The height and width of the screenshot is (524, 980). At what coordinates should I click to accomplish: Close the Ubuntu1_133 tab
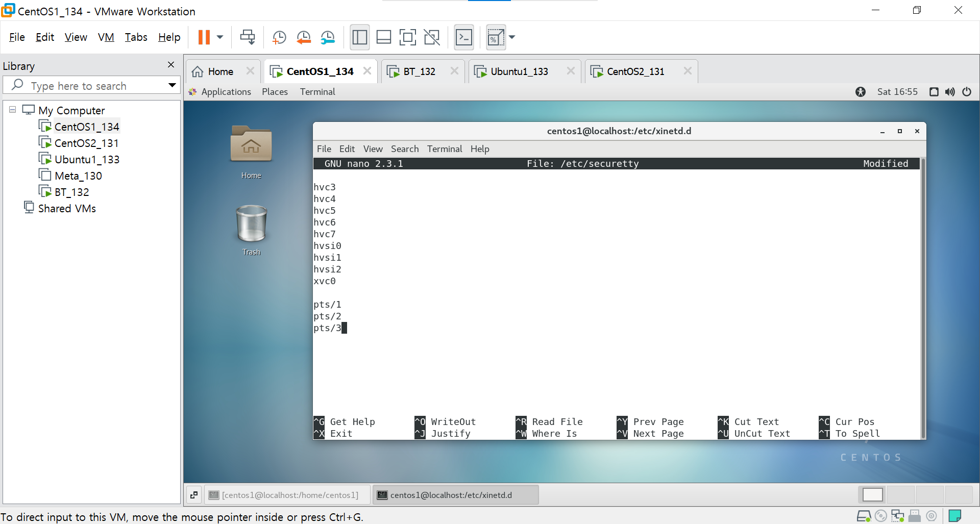(571, 71)
